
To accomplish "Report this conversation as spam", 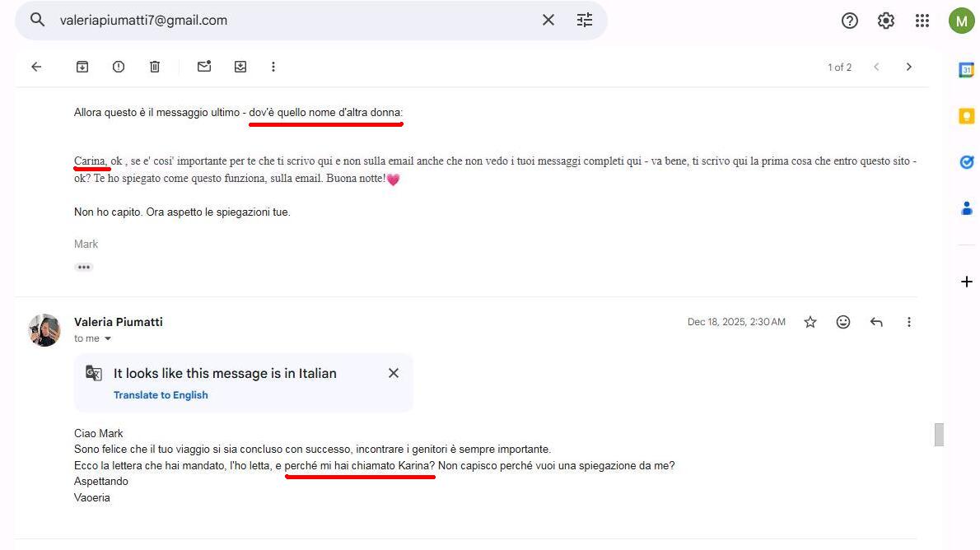I will point(119,67).
